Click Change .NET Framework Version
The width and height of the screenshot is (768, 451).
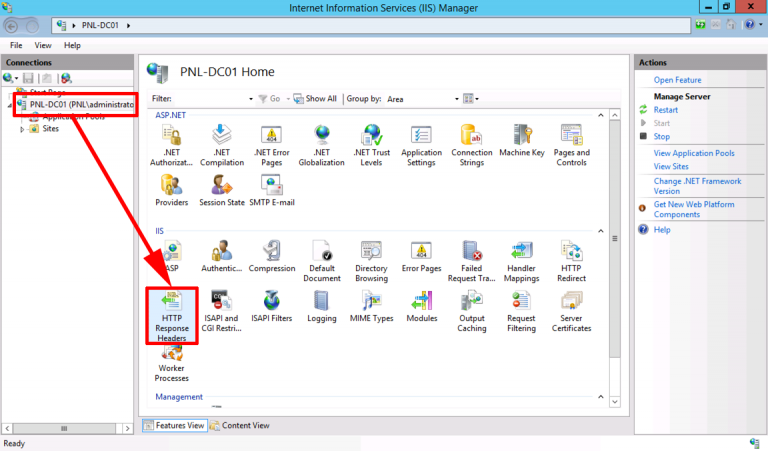(697, 186)
